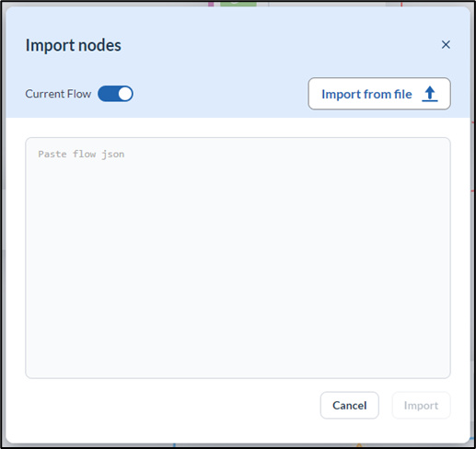Image resolution: width=476 pixels, height=449 pixels.
Task: Disable importing into the current flow
Action: click(x=115, y=94)
